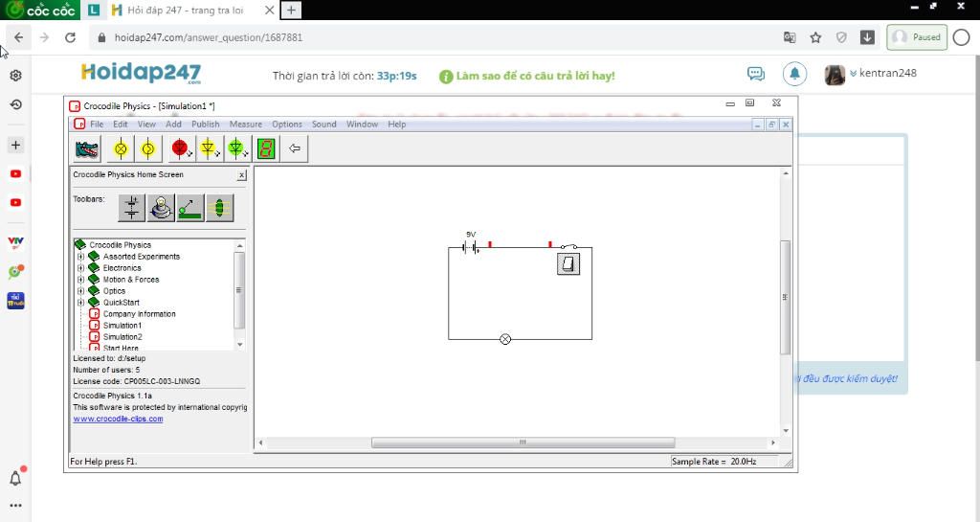Pick the yellow LED component
Viewport: 980px width, 522px height.
coord(208,148)
